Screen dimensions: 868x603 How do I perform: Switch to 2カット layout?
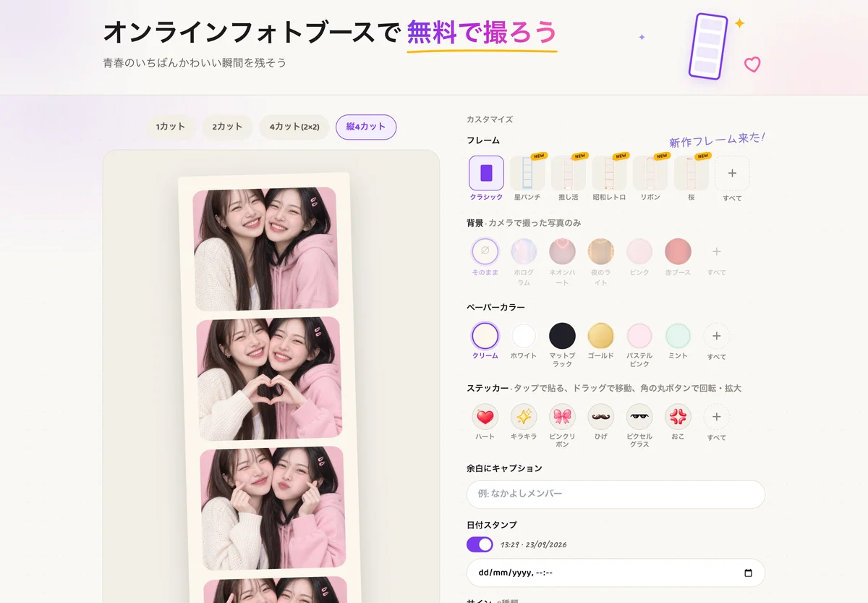click(x=227, y=127)
